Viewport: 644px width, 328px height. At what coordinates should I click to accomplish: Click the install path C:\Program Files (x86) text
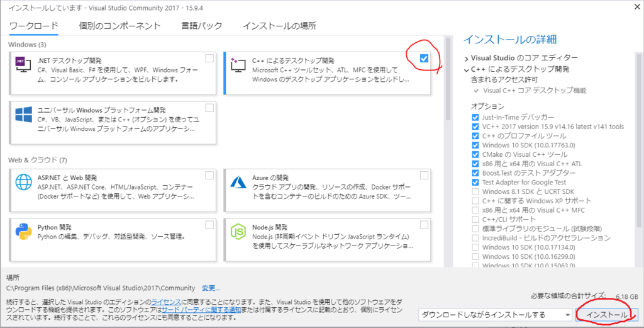tap(101, 288)
